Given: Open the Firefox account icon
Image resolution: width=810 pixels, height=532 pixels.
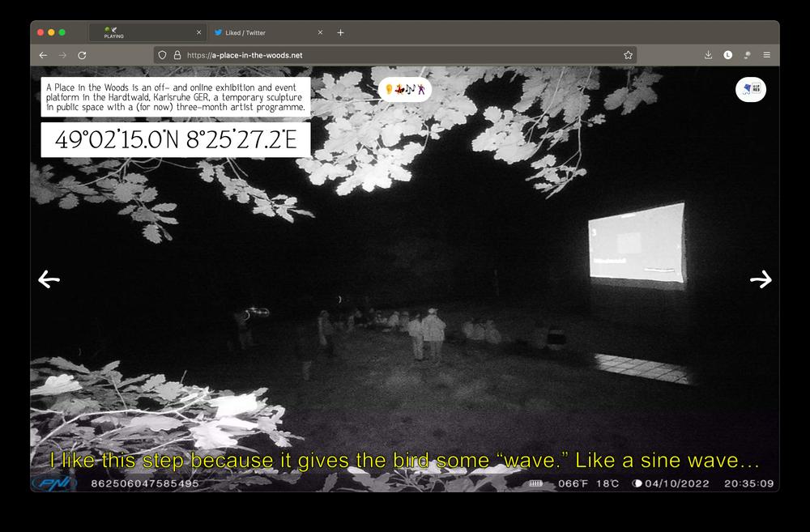Looking at the screenshot, I should pyautogui.click(x=728, y=55).
